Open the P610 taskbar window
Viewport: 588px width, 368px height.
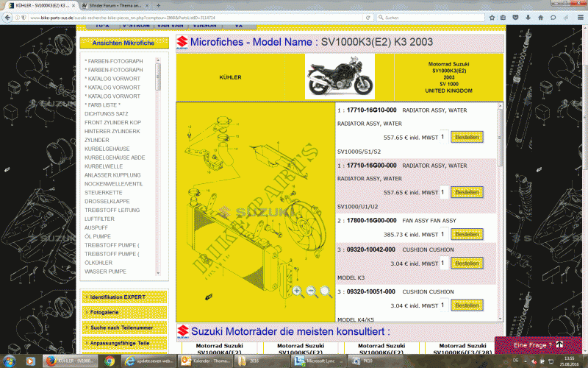click(373, 361)
